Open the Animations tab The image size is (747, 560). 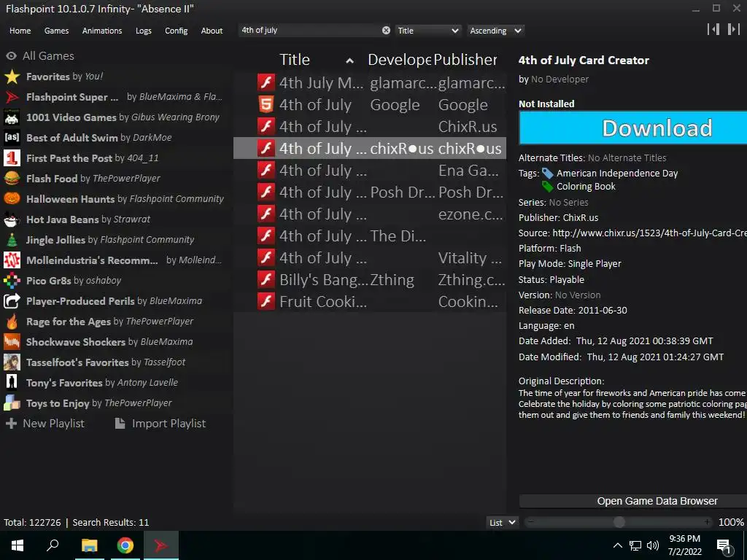point(102,31)
